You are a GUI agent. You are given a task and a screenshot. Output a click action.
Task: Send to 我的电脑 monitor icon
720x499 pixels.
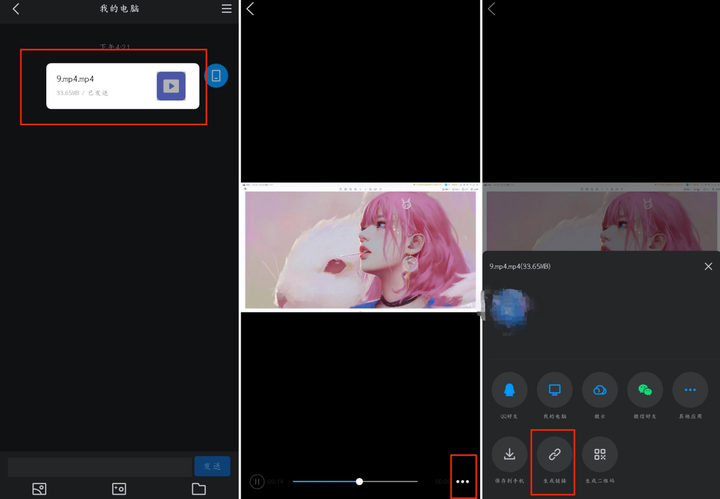coord(555,390)
